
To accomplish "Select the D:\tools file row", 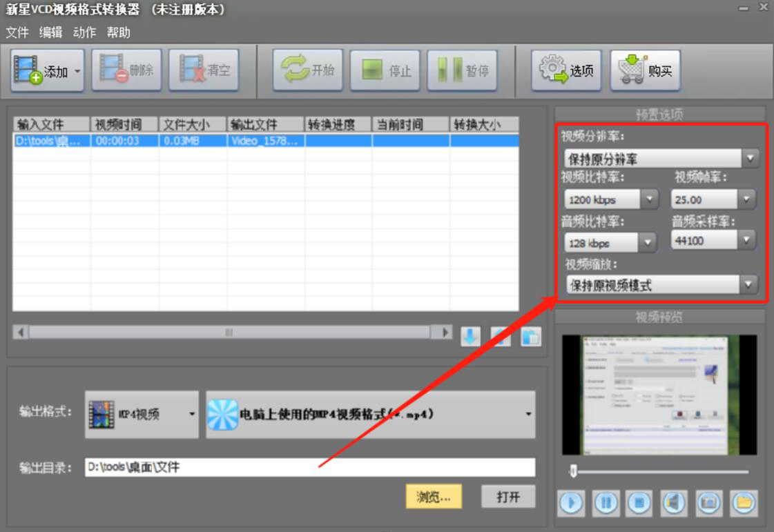I will pos(266,141).
